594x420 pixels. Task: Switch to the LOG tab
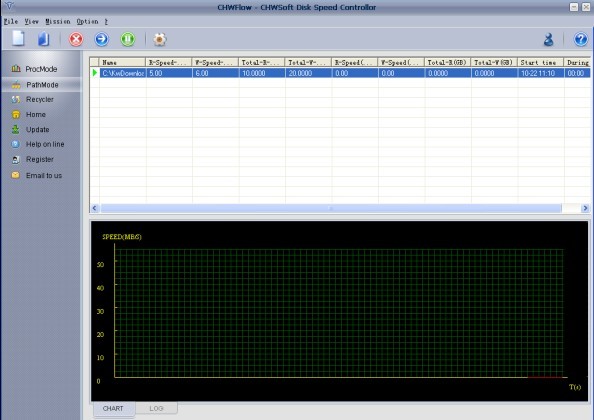tap(156, 408)
